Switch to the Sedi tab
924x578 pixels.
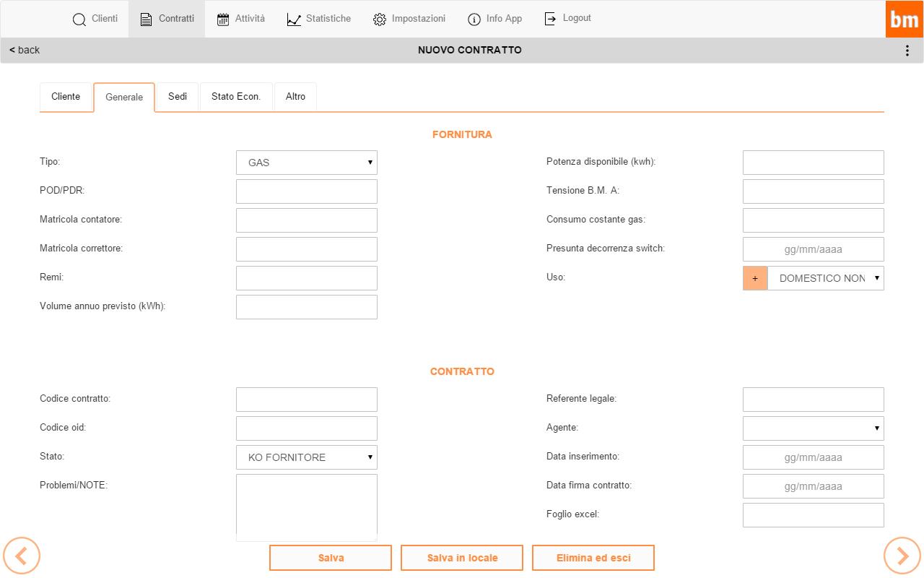[x=178, y=97]
